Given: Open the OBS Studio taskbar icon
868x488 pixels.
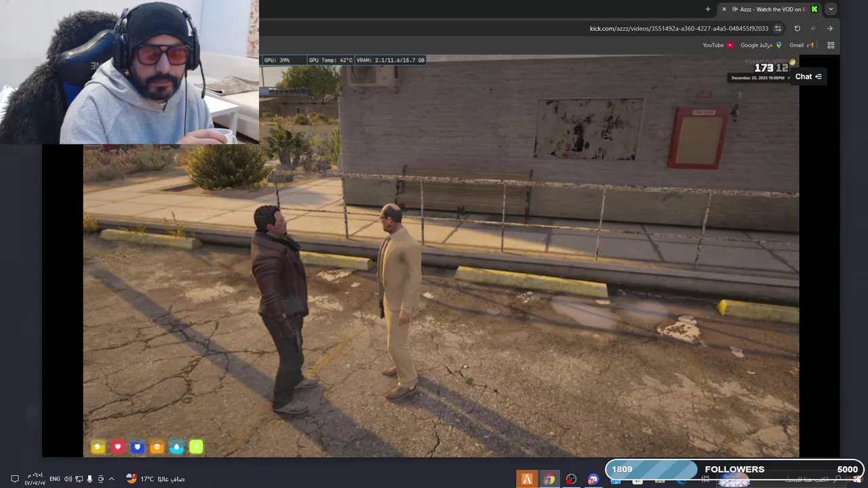Looking at the screenshot, I should 571,479.
